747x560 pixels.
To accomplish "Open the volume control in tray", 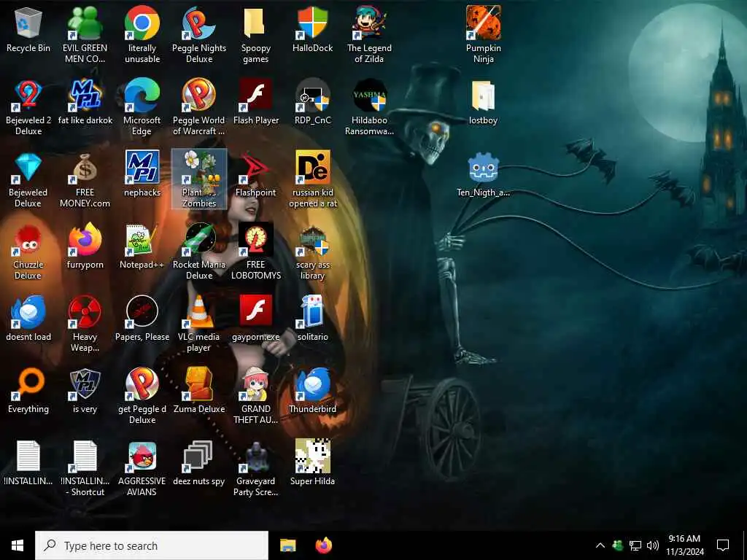I will click(653, 545).
